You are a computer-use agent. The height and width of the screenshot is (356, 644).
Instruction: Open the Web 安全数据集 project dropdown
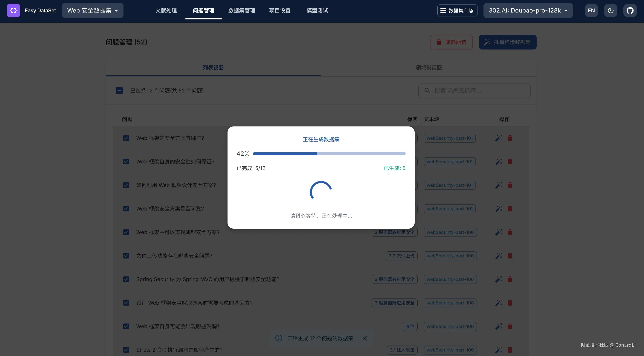pyautogui.click(x=92, y=10)
